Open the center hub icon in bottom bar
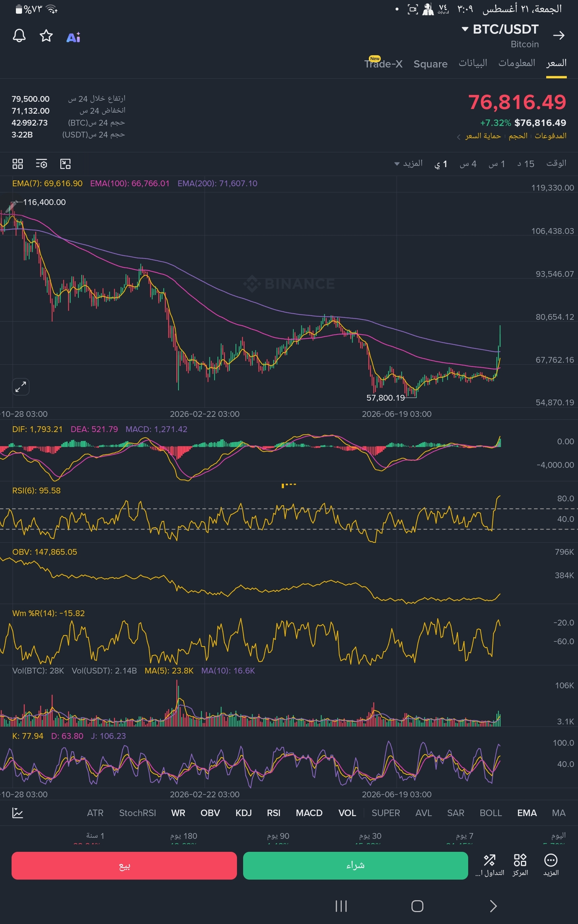 pyautogui.click(x=520, y=865)
